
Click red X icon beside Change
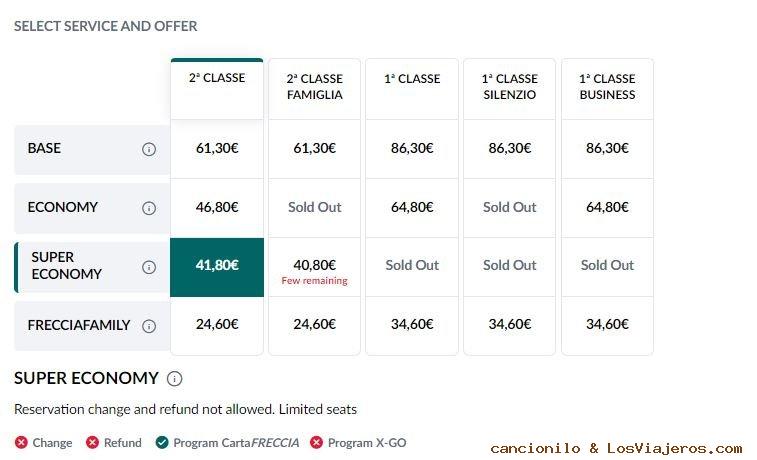(21, 442)
